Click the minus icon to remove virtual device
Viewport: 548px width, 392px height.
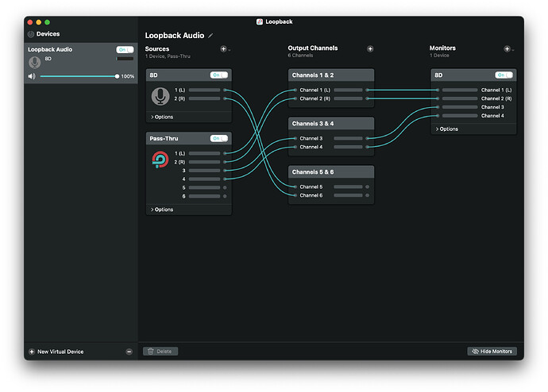[129, 352]
